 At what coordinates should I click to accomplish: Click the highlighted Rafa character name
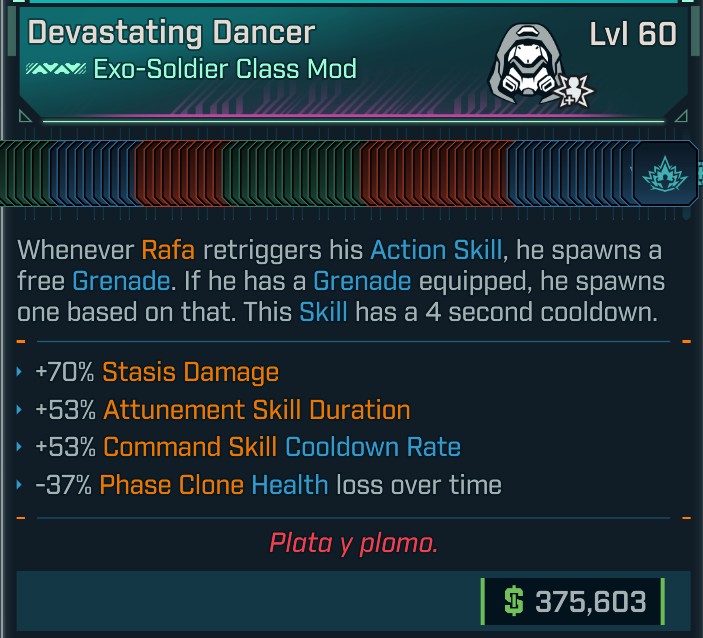coord(168,250)
